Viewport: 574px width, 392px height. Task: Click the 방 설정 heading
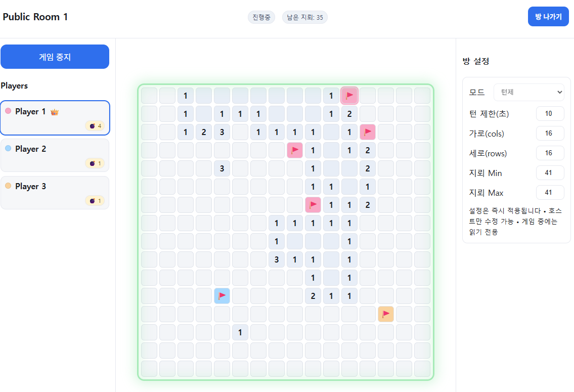point(476,61)
